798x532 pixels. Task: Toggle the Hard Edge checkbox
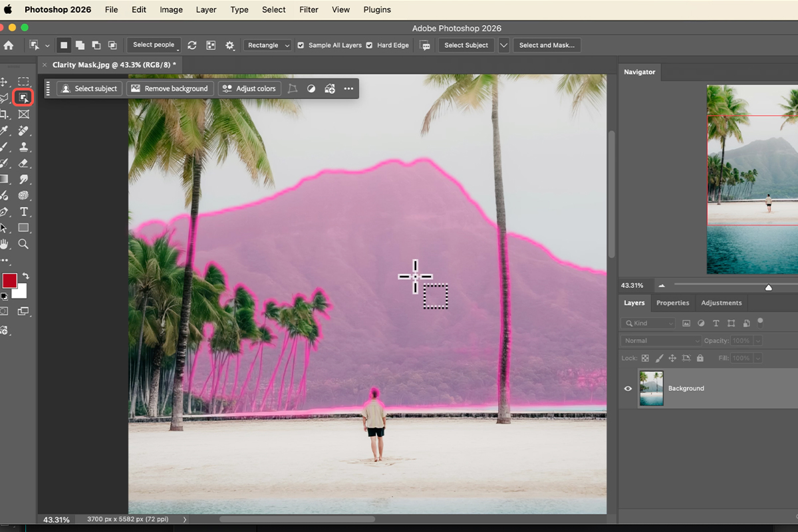[x=369, y=45]
